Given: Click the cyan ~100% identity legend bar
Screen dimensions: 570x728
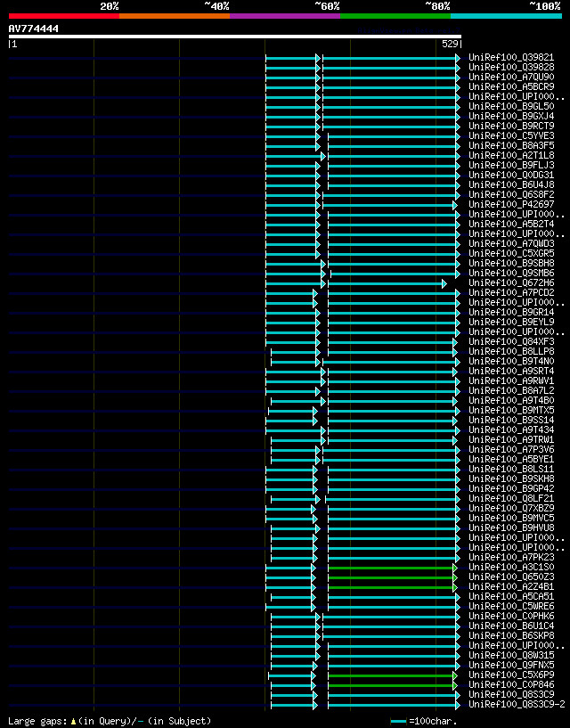Looking at the screenshot, I should click(506, 16).
